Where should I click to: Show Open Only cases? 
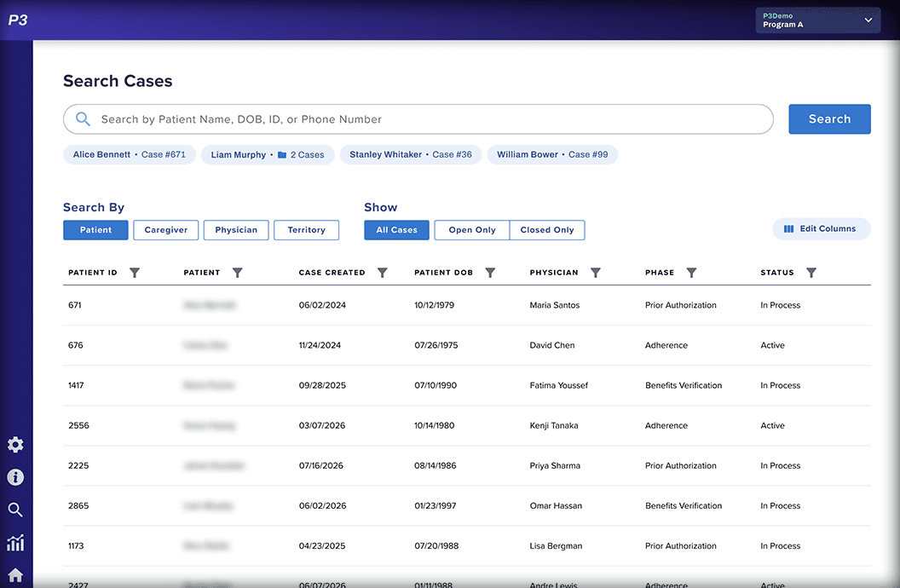[x=472, y=230]
